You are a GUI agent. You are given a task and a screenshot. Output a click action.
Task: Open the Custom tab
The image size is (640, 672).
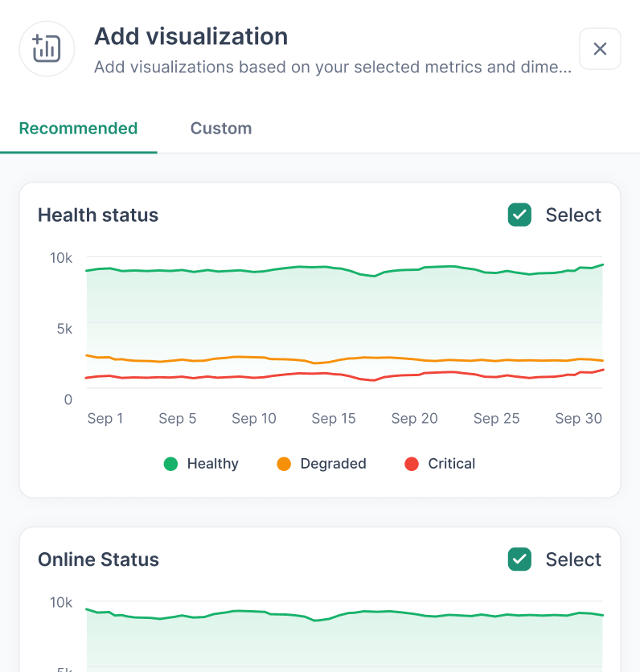point(221,128)
